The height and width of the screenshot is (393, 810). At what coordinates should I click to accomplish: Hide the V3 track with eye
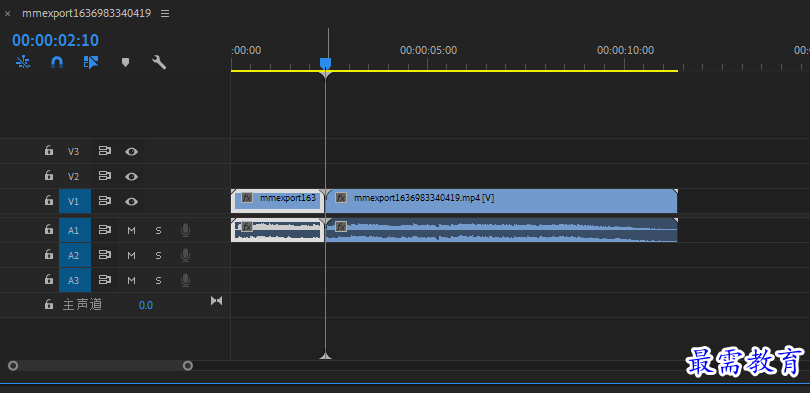pyautogui.click(x=132, y=151)
